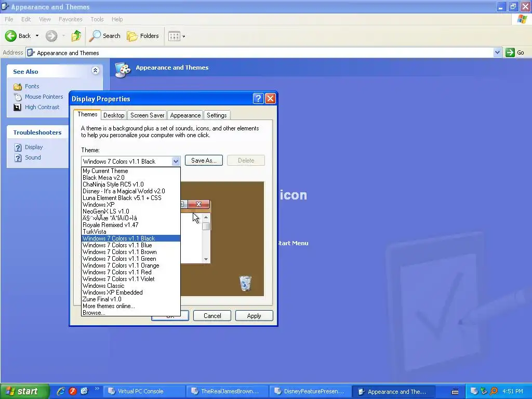The image size is (532, 399).
Task: Click the Appearance and Themes palette icon
Action: click(123, 70)
